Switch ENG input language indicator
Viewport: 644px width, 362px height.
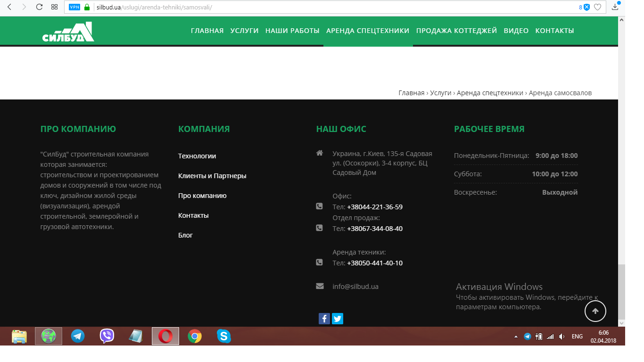pyautogui.click(x=577, y=337)
